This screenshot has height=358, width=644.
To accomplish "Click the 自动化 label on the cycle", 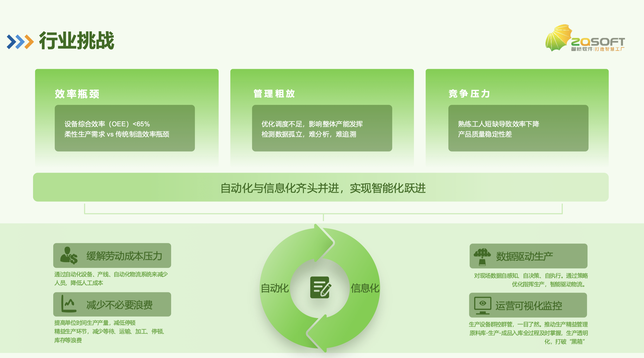I will pos(274,288).
